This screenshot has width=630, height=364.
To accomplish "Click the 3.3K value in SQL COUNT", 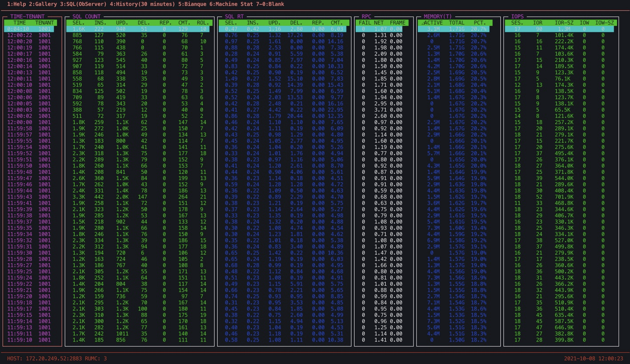I will 79,197.
